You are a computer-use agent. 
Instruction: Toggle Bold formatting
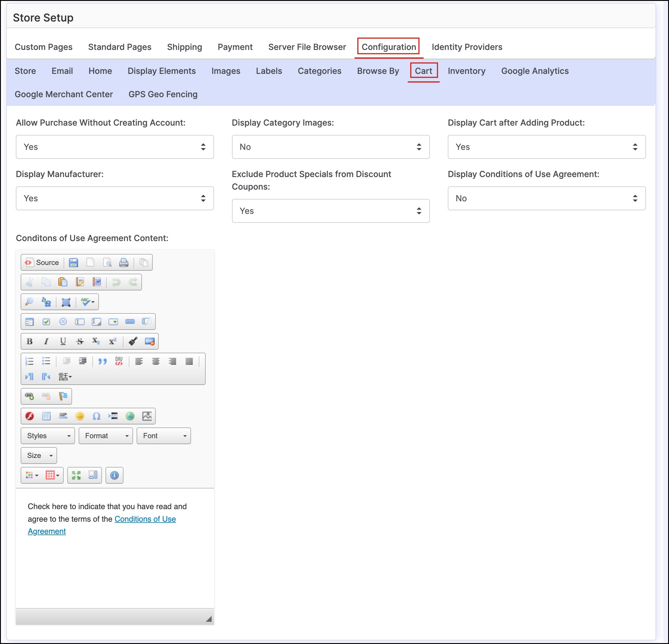pyautogui.click(x=30, y=342)
